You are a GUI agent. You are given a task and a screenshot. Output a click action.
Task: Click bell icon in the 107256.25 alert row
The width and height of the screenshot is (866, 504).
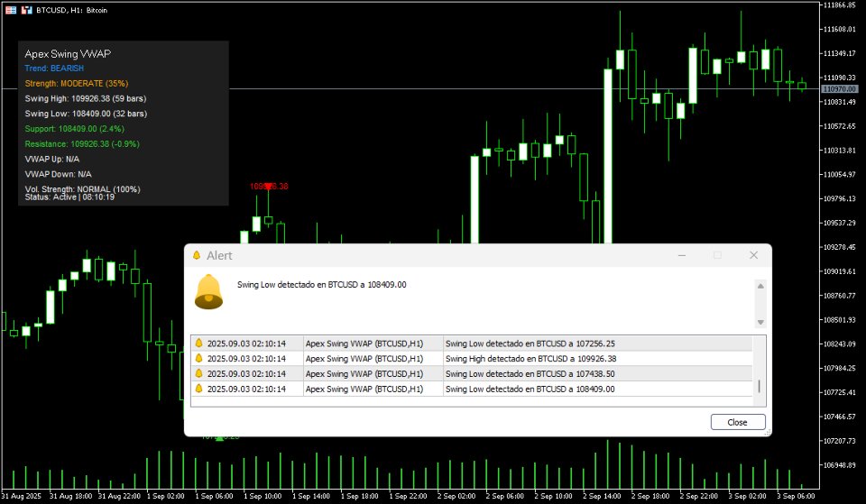(x=198, y=344)
